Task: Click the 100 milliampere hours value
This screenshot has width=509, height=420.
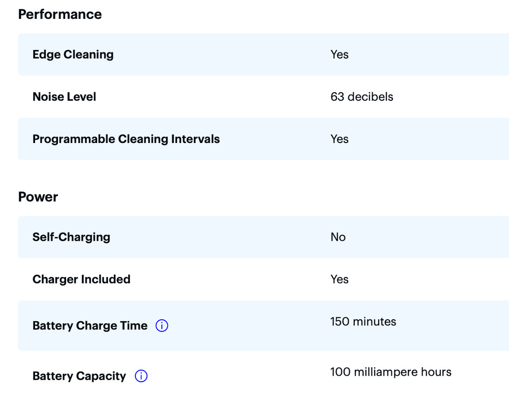Action: click(390, 372)
